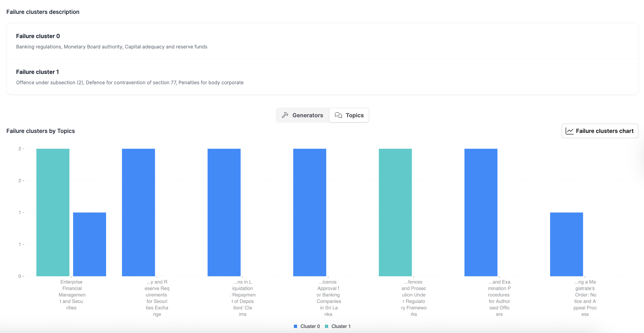Viewport: 644px width, 333px height.
Task: Click bar for Repayment of Depositors' Claims
Action: pyautogui.click(x=224, y=212)
